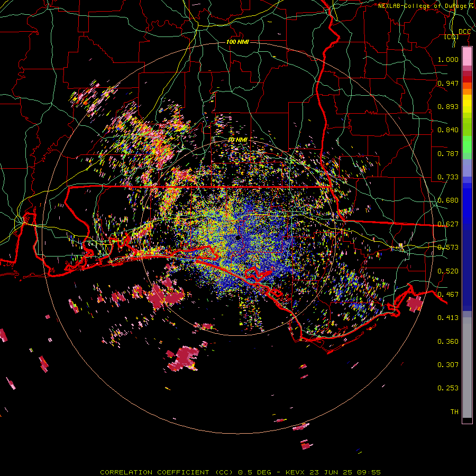Click the gray segment of the color bar
This screenshot has height=476, width=476.
467,368
